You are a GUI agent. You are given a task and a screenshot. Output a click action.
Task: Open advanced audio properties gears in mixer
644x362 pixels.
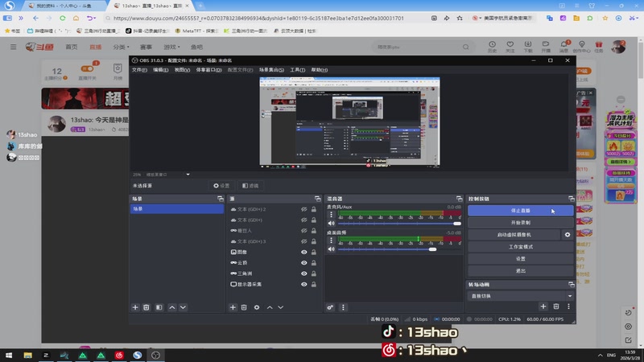(330, 307)
